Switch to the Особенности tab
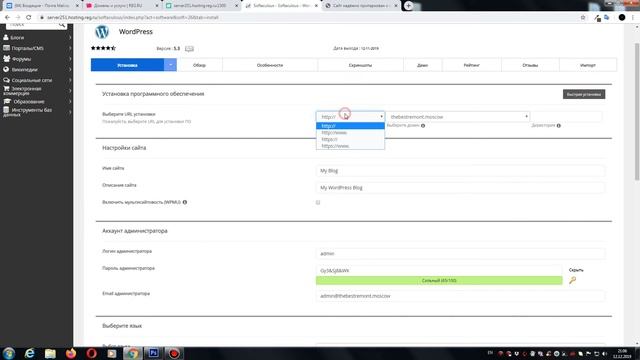This screenshot has height=360, width=640. 270,65
